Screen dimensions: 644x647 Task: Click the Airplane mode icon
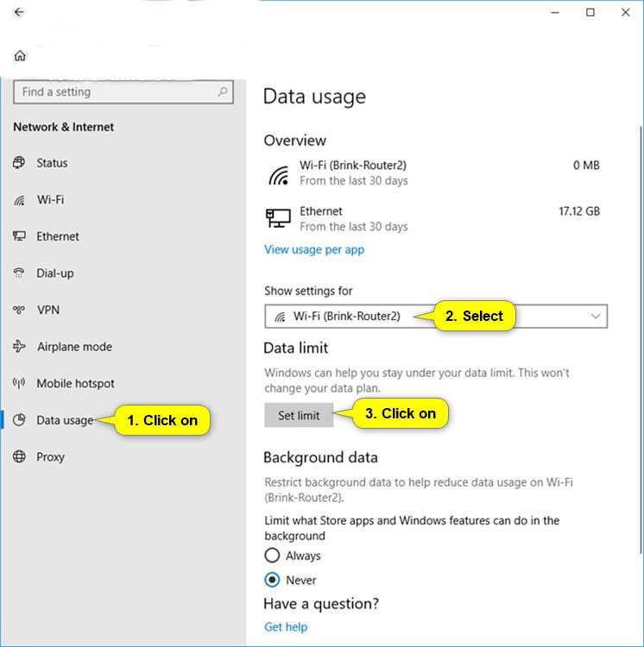tap(20, 347)
